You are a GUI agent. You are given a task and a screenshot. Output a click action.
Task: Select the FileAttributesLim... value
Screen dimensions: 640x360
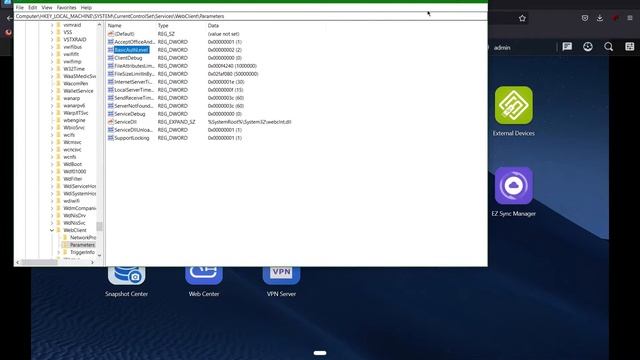point(134,66)
